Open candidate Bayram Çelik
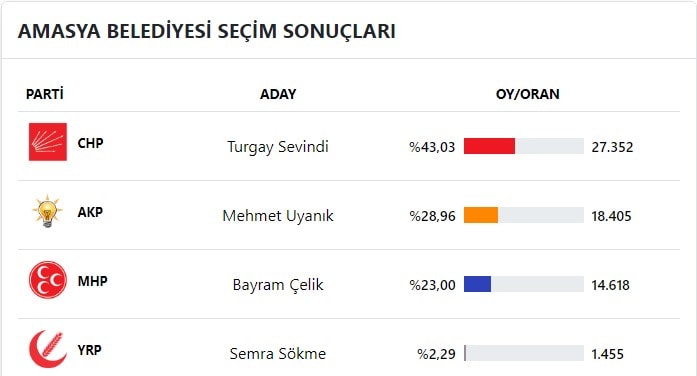Viewport: 697px width, 376px height. coord(278,284)
